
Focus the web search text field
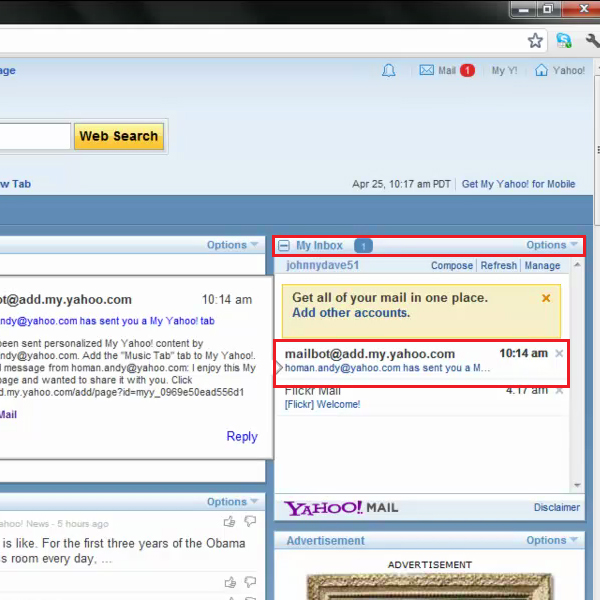pos(35,136)
